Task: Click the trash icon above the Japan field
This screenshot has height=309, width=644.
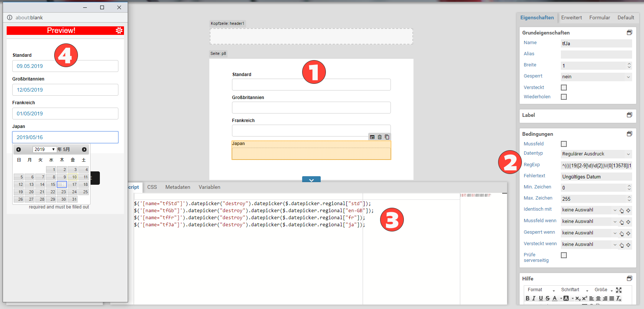Action: [x=379, y=137]
